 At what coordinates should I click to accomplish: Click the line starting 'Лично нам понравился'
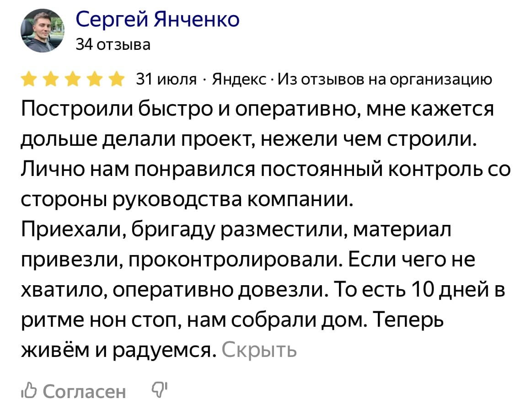click(x=265, y=170)
